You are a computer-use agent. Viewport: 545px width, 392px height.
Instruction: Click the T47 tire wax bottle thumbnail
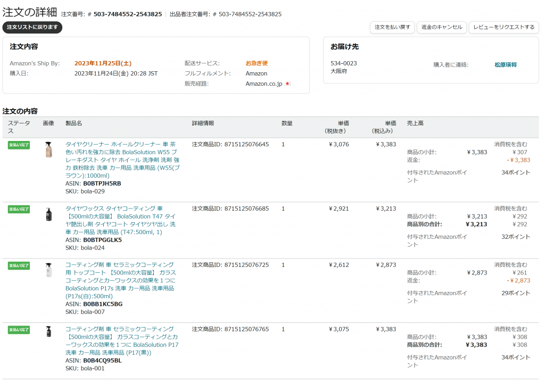(x=48, y=214)
